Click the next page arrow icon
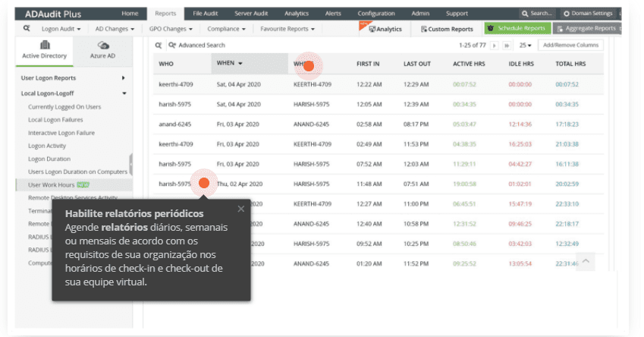Viewport: 644px width, 337px height. click(495, 46)
